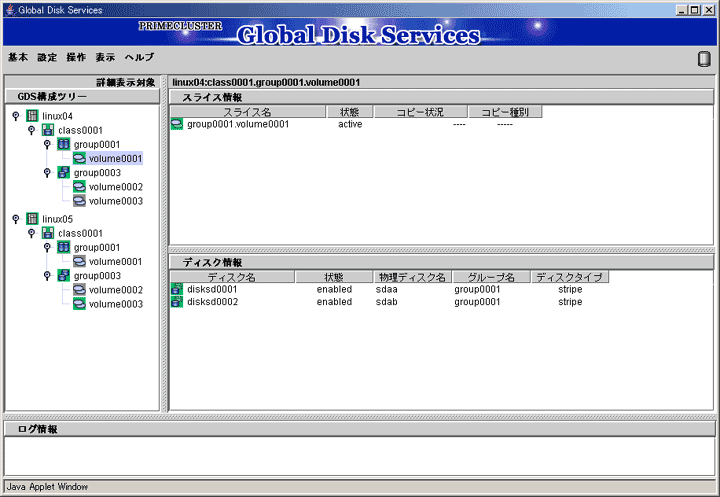
Task: Collapse class0001 under linux05
Action: coord(32,233)
